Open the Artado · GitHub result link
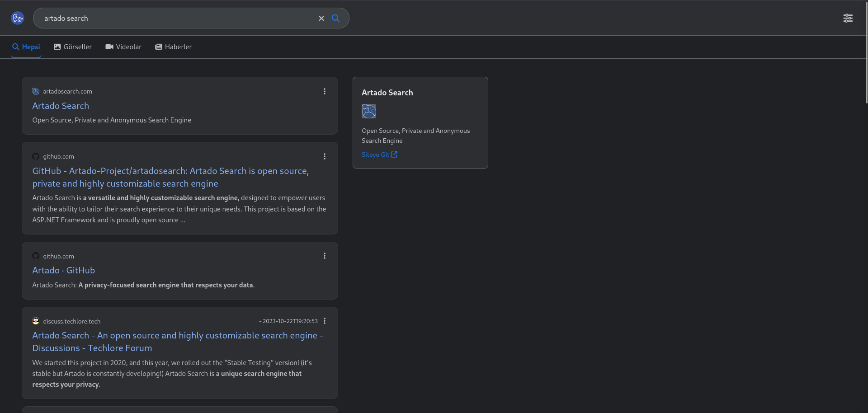Viewport: 868px width, 413px height. tap(63, 271)
